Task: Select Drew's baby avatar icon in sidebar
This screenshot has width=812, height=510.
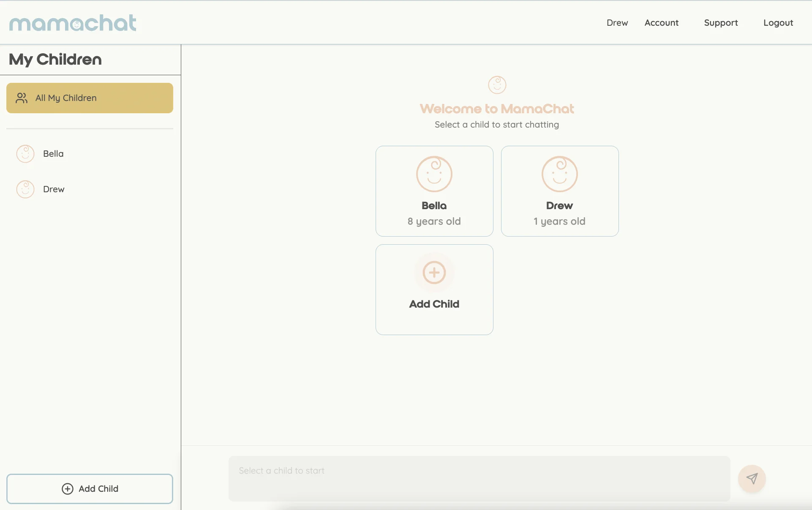Action: coord(25,189)
